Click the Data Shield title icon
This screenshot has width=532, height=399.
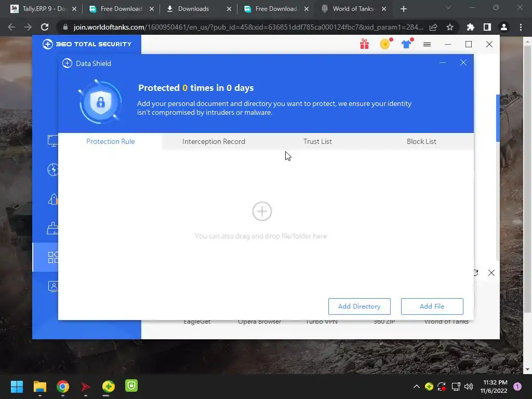pyautogui.click(x=67, y=63)
